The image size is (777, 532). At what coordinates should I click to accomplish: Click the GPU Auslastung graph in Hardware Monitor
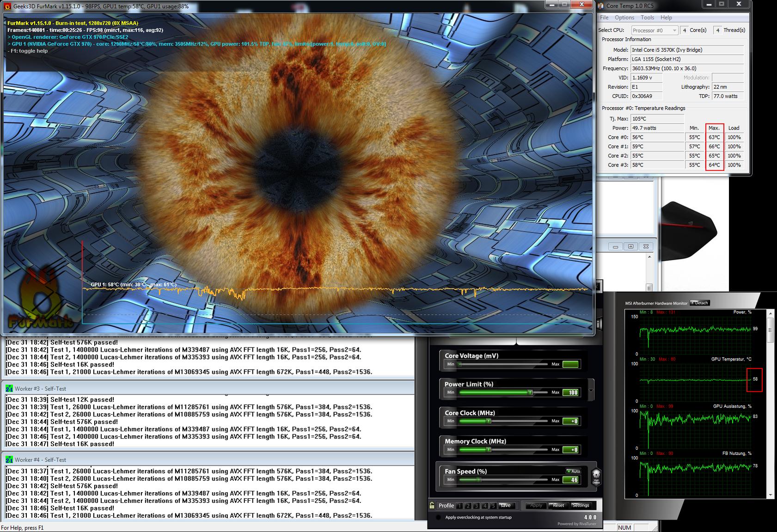point(695,429)
